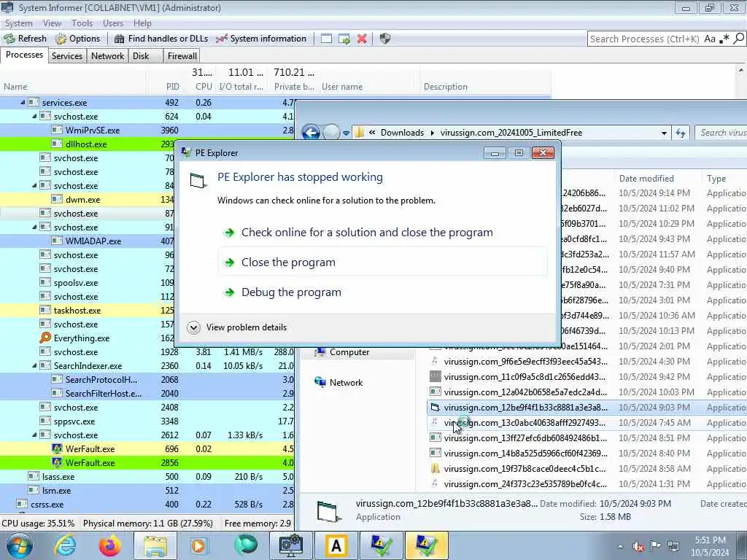This screenshot has height=560, width=747.
Task: Click the Search Processes input field
Action: point(645,39)
